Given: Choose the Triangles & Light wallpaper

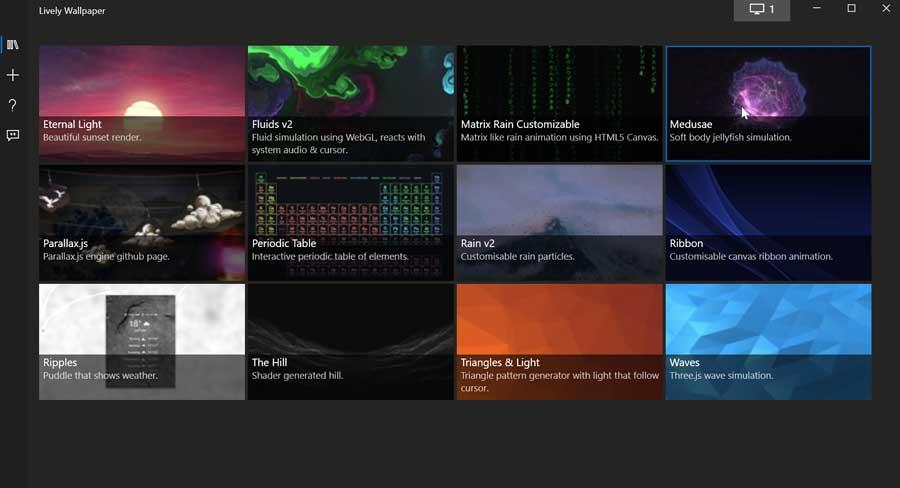Looking at the screenshot, I should 560,342.
